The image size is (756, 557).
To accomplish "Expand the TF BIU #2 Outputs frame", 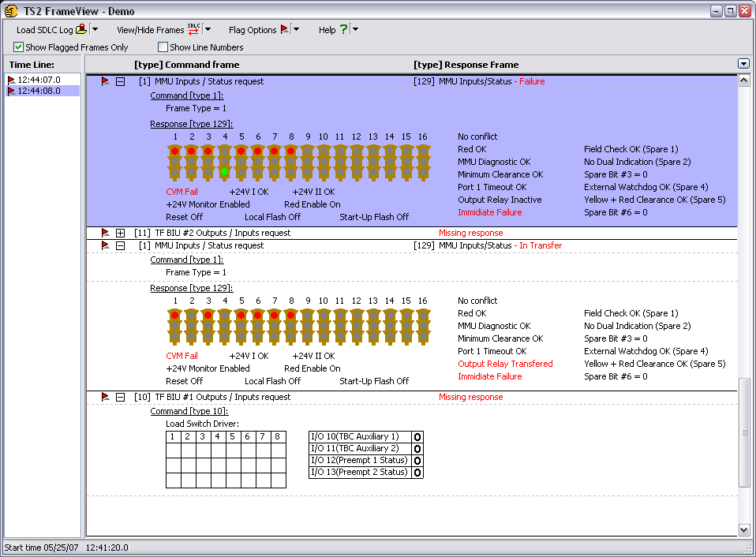I will point(120,233).
